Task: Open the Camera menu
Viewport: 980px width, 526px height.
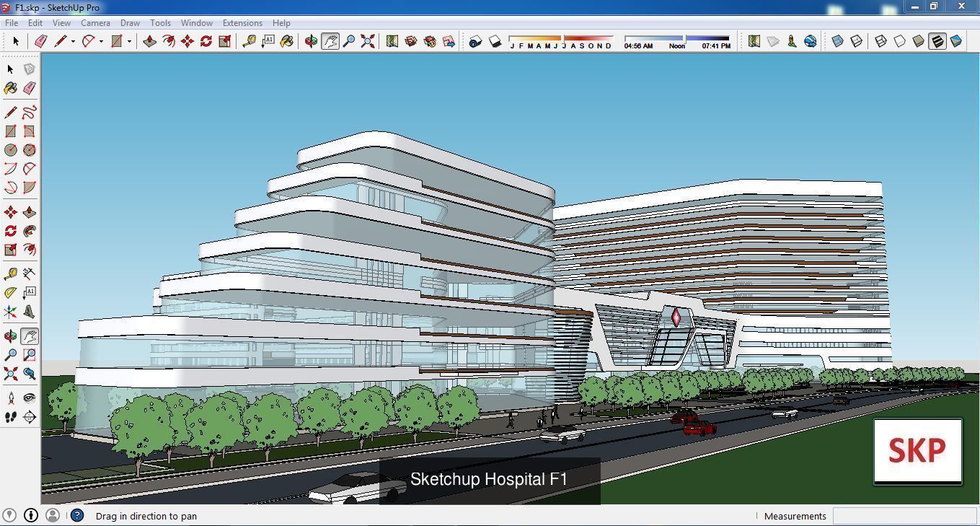Action: coord(95,22)
